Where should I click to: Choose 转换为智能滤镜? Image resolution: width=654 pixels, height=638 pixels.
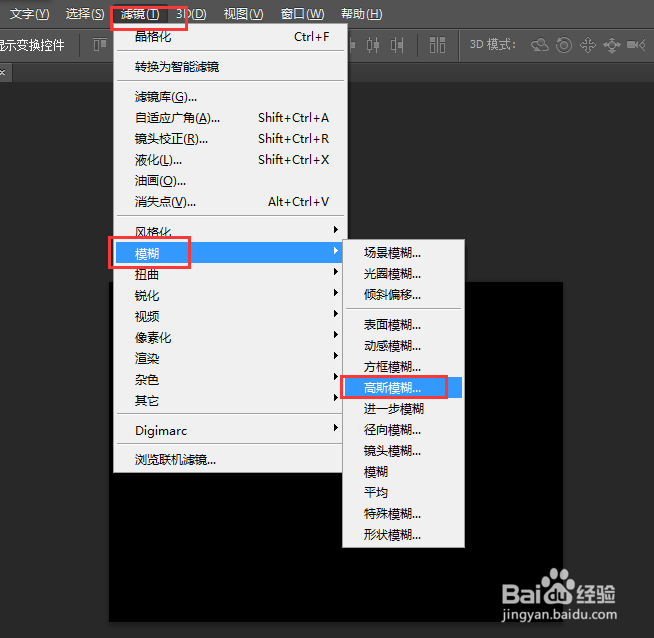pos(230,67)
